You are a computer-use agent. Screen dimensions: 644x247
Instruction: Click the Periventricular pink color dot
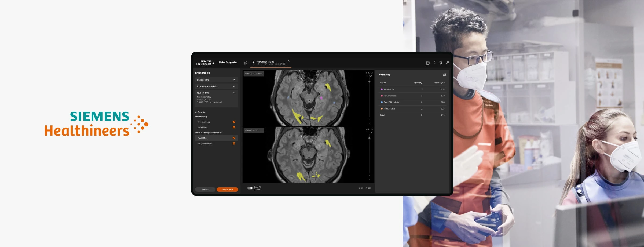(x=382, y=96)
